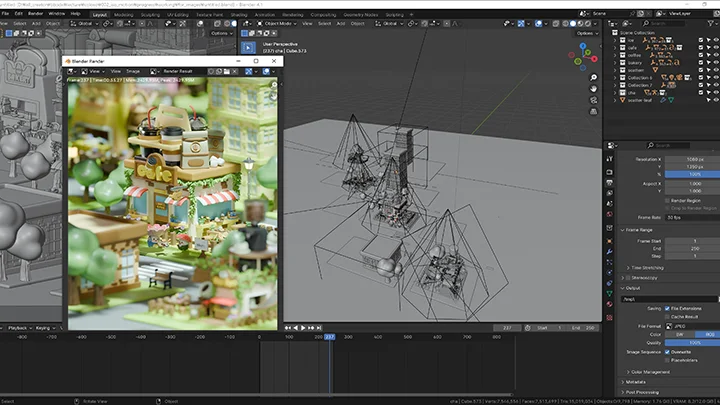Open the View Layer properties tab icon
Viewport: 720px width, 405px height.
609,193
